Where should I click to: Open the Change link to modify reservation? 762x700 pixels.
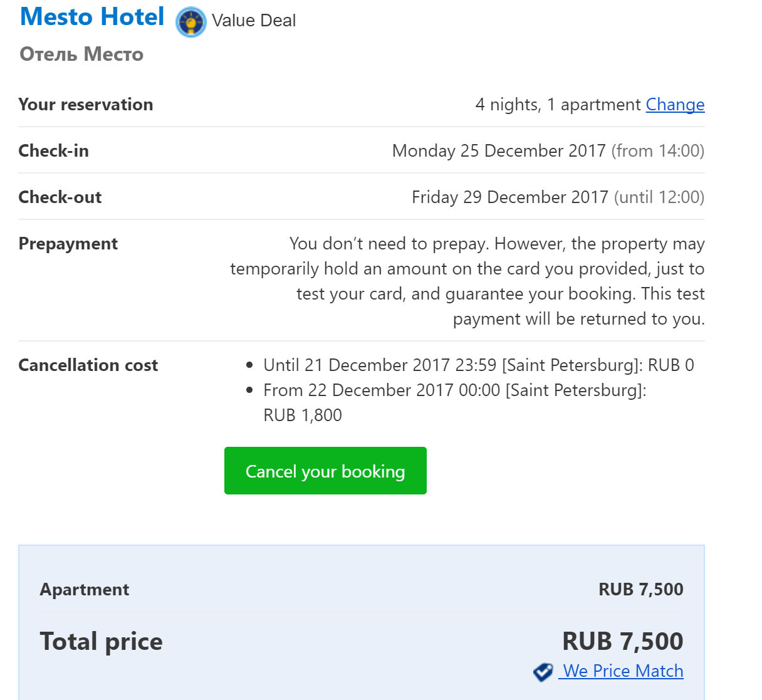click(675, 105)
